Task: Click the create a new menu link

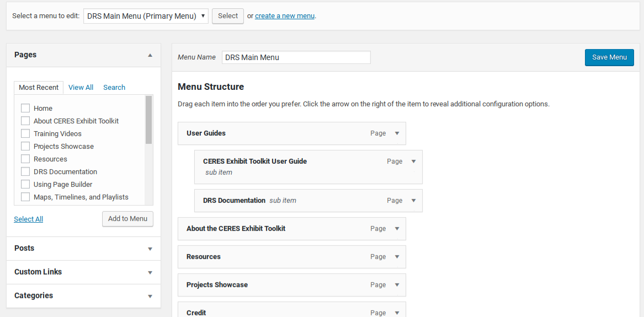Action: (x=285, y=17)
